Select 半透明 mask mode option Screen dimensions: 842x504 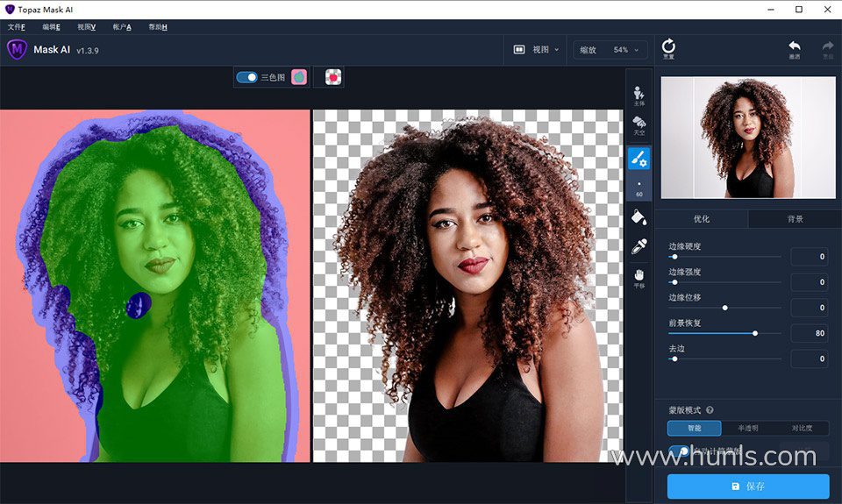(x=748, y=429)
